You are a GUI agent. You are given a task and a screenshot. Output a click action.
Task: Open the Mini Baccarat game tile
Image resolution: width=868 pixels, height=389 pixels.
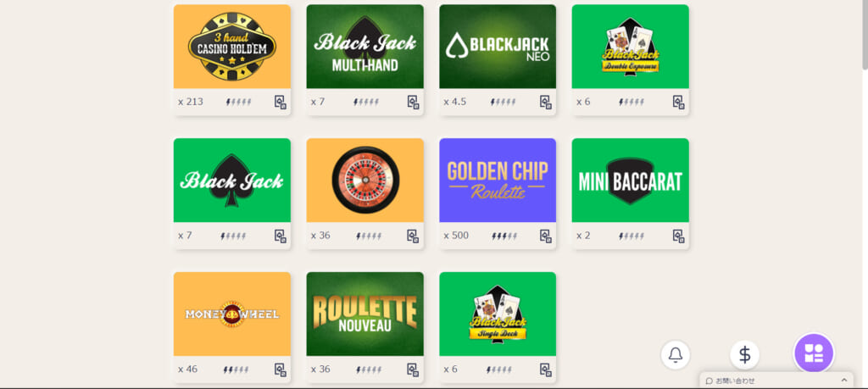631,181
